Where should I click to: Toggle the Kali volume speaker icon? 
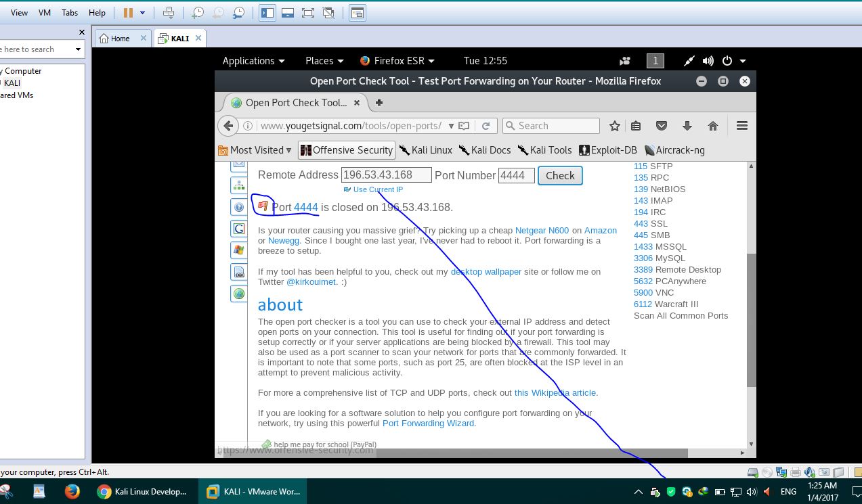pyautogui.click(x=708, y=61)
